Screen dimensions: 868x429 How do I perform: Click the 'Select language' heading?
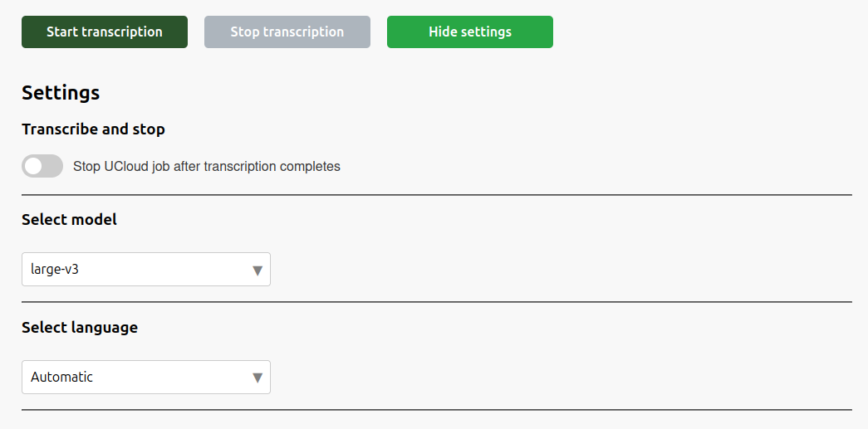pos(80,328)
